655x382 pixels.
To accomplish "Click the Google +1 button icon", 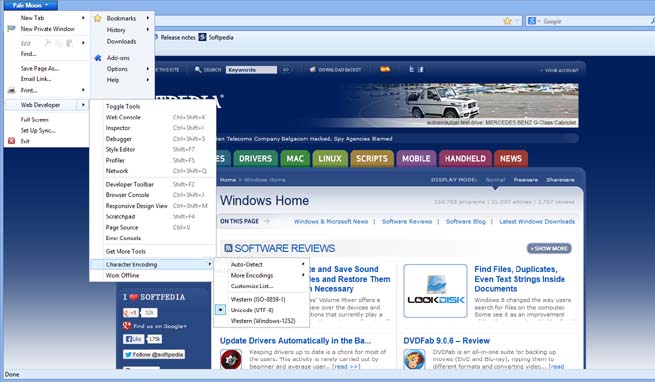I will point(131,313).
